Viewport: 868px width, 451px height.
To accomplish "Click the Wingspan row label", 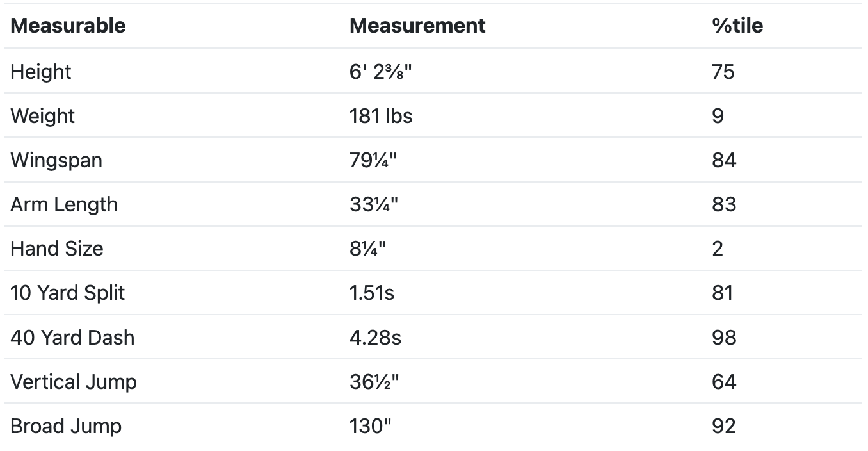I will point(56,160).
